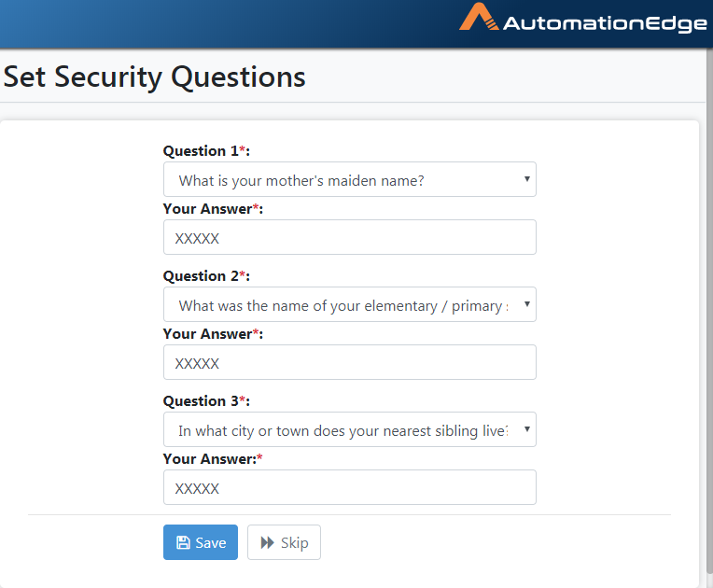Click the fast-forward icon on Skip

[x=267, y=542]
